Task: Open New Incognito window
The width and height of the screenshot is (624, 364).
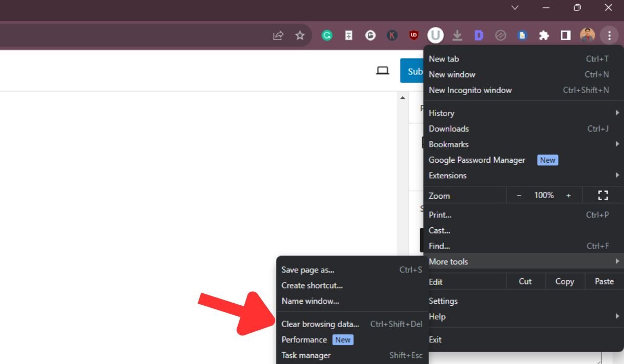Action: pyautogui.click(x=470, y=90)
